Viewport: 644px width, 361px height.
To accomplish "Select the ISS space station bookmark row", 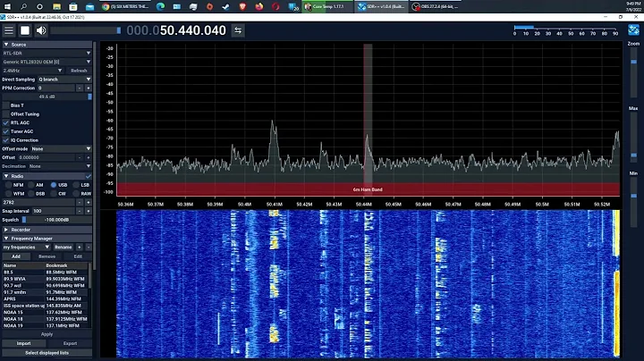I will (x=46, y=306).
